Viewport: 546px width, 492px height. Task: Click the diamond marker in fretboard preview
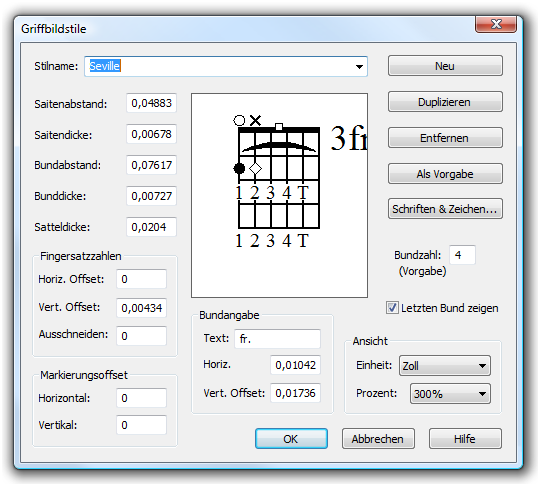[x=255, y=169]
